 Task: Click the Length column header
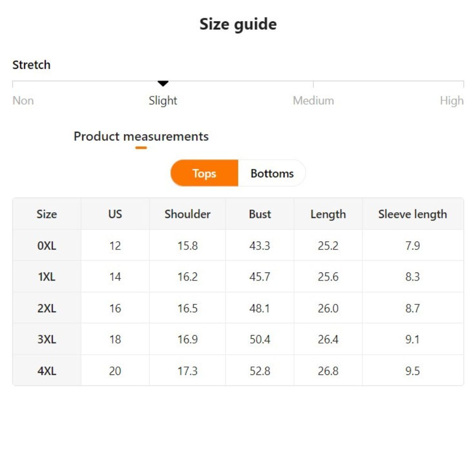pyautogui.click(x=328, y=214)
